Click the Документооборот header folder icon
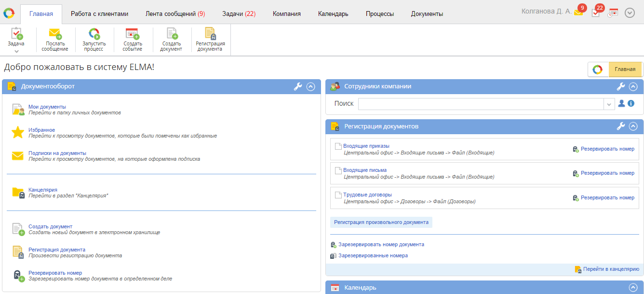The image size is (644, 294). [12, 86]
